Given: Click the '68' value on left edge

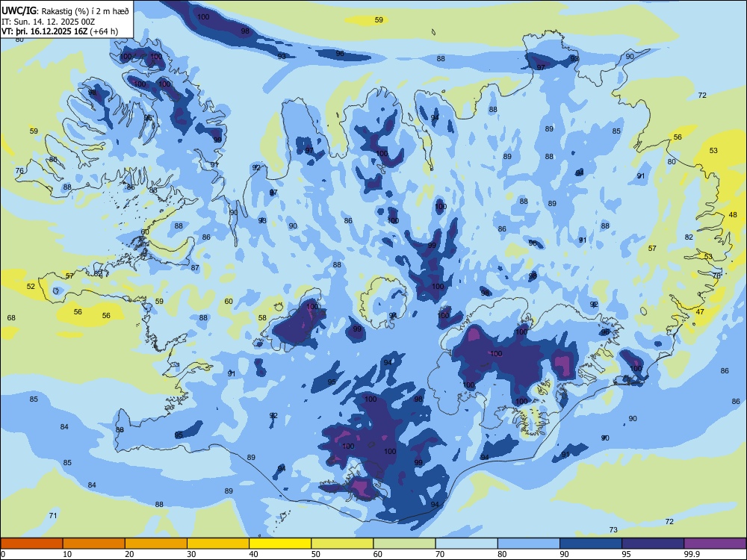Looking at the screenshot, I should point(11,317).
